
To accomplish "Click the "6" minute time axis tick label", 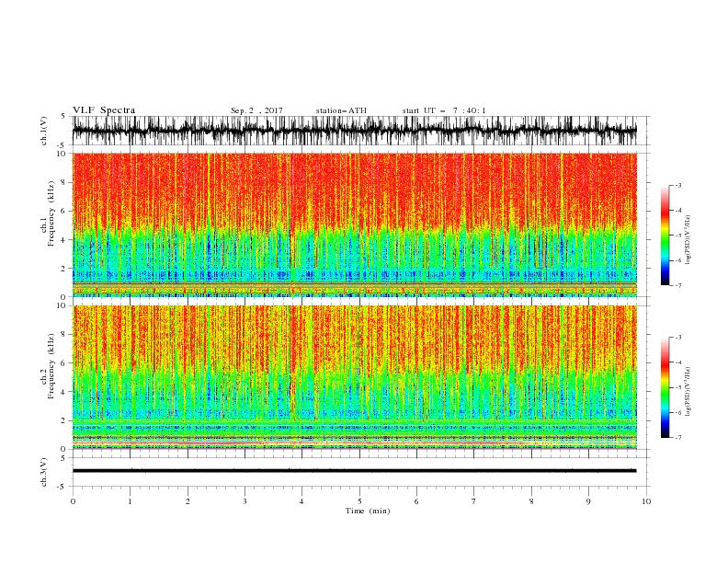I will [416, 501].
